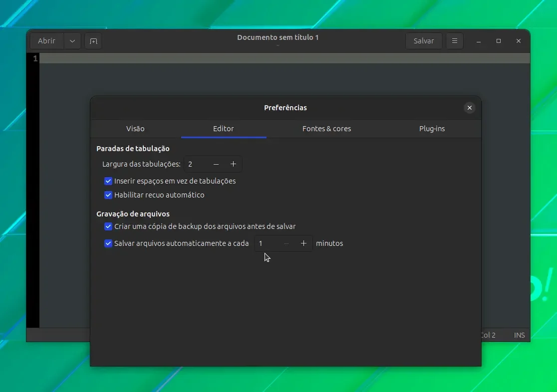Decrease autosave minutes with minus button

click(286, 243)
